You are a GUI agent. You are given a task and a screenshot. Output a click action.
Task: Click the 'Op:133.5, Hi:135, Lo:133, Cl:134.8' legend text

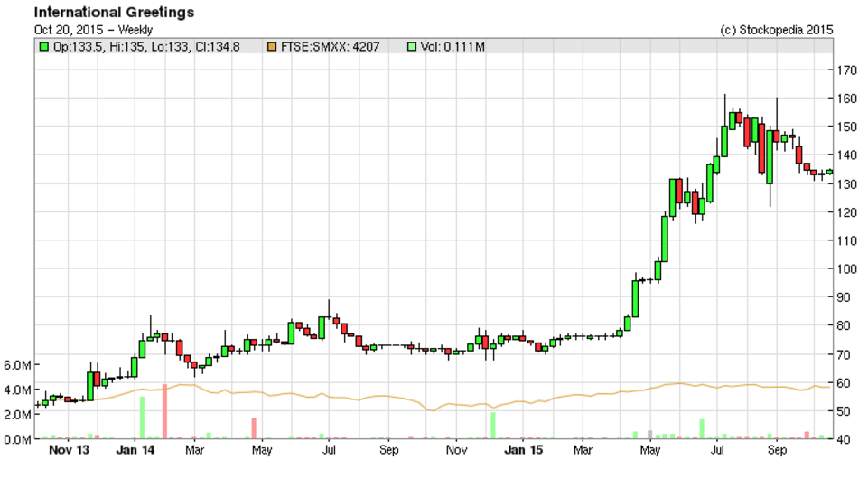tap(146, 47)
